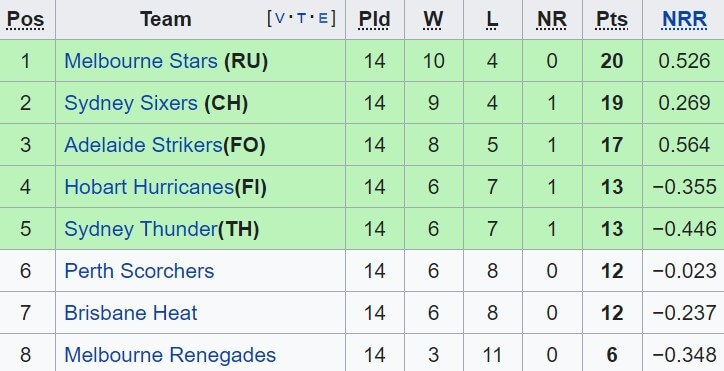Click the L losses column header
This screenshot has width=724, height=371.
pyautogui.click(x=492, y=19)
